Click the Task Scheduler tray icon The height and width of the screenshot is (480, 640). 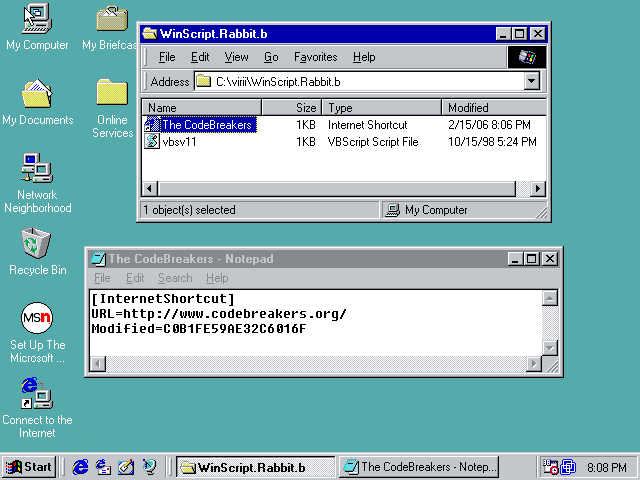coord(550,467)
